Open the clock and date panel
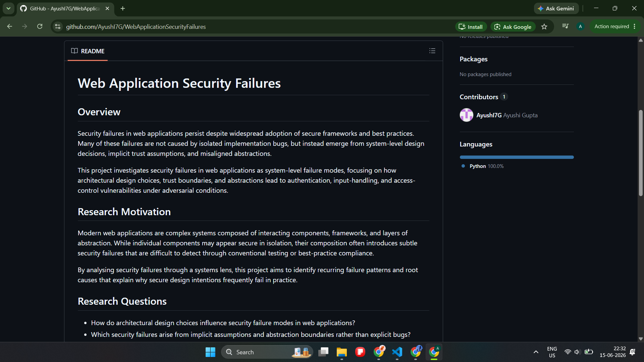 [612, 352]
